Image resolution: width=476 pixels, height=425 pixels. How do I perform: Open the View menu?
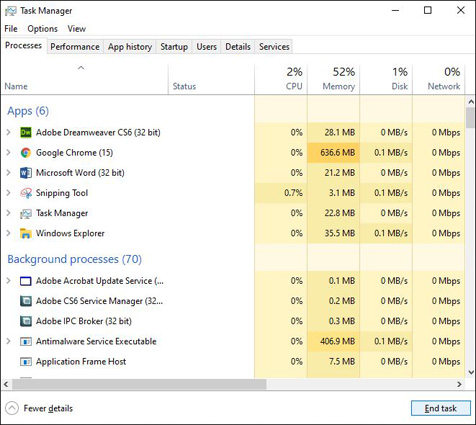77,29
